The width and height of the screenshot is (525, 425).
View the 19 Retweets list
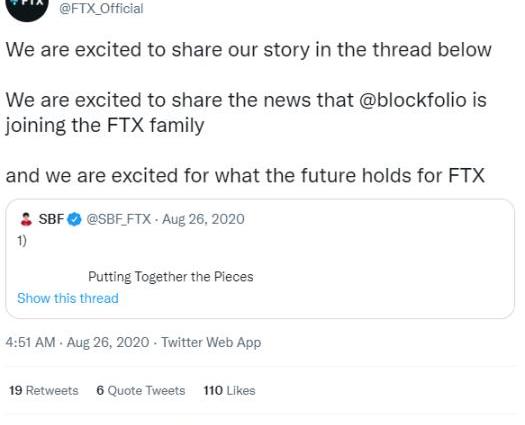tap(44, 391)
